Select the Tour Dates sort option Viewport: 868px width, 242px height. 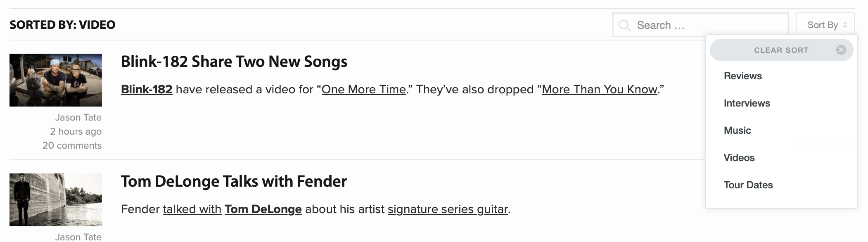click(748, 185)
